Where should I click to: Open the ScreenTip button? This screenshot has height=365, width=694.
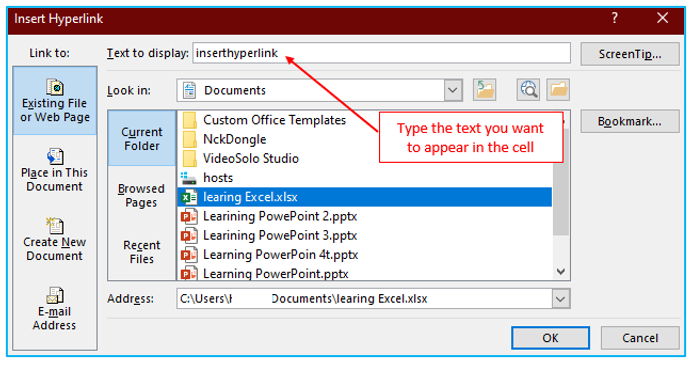click(630, 54)
